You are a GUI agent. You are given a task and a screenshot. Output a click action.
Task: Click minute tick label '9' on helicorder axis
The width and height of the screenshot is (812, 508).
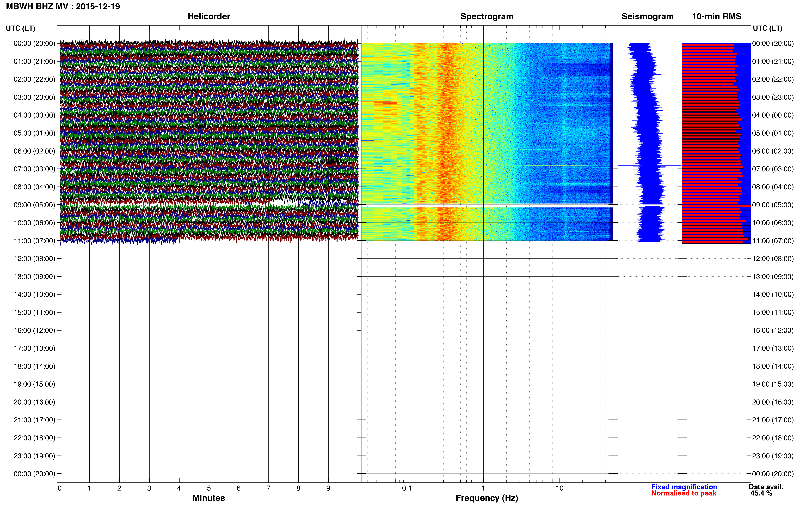(328, 488)
